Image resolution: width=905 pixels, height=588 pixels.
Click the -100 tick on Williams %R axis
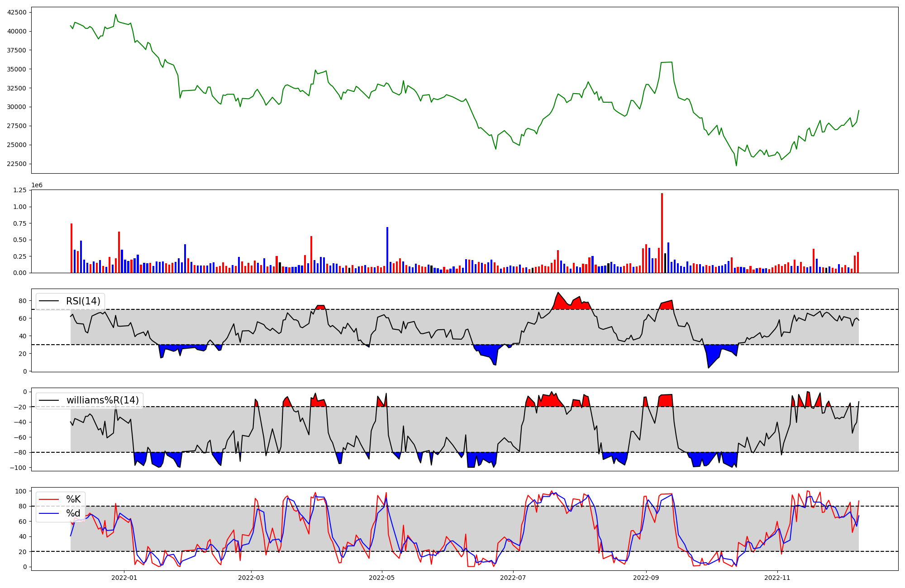tap(18, 468)
